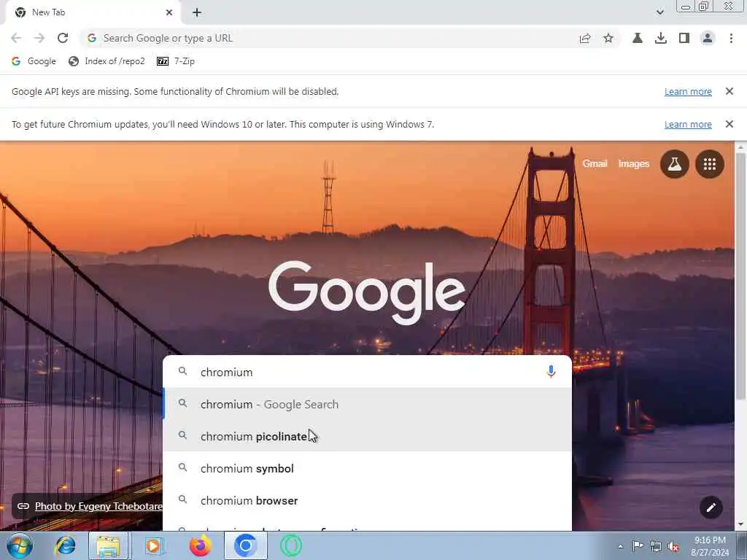This screenshot has height=560, width=747.
Task: Open the Chrome Labs flask icon in toolbar
Action: click(637, 38)
